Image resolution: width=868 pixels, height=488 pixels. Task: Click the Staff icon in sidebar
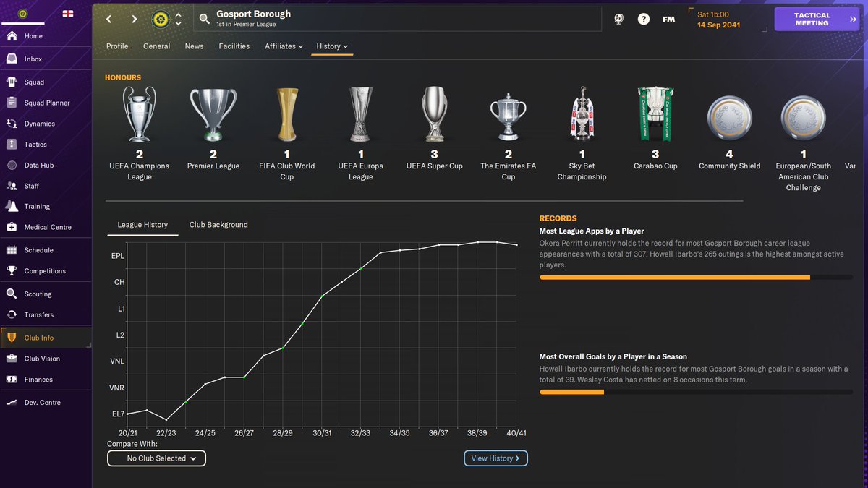click(x=12, y=186)
